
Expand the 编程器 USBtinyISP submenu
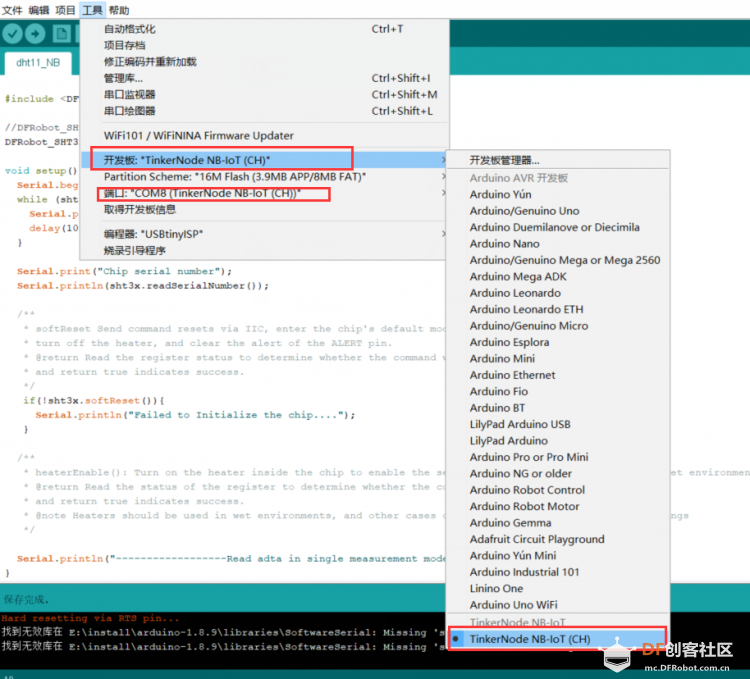click(265, 234)
